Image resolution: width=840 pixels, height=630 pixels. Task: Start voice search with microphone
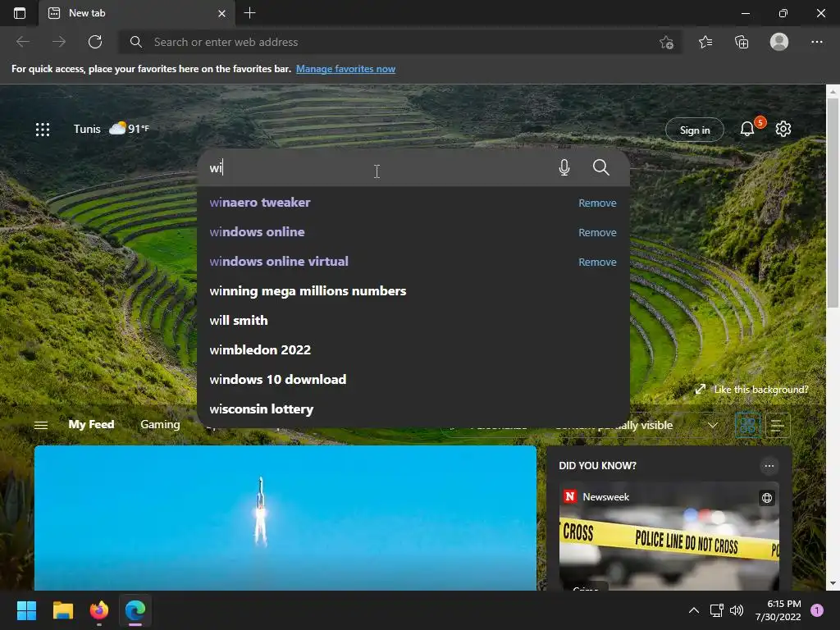coord(564,167)
